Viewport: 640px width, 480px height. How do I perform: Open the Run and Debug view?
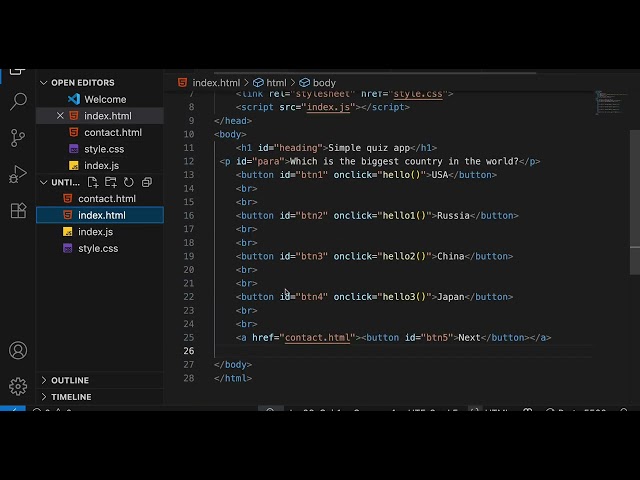[18, 174]
